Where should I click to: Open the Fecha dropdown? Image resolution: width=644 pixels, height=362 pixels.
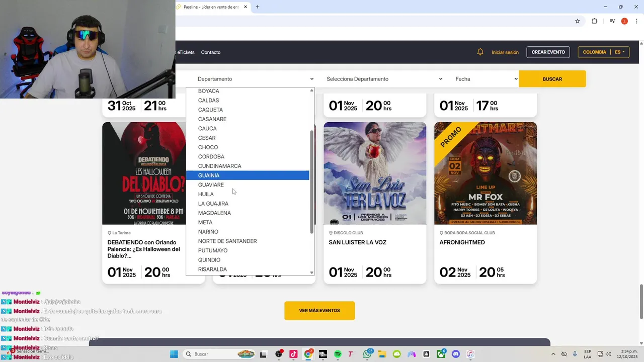486,79
